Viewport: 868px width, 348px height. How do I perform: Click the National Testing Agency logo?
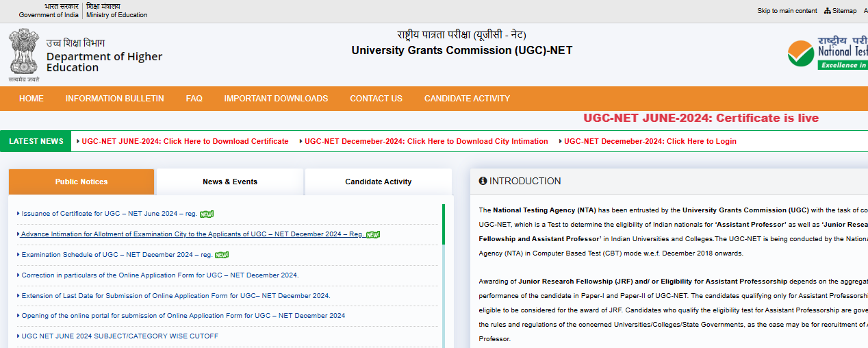[x=828, y=53]
